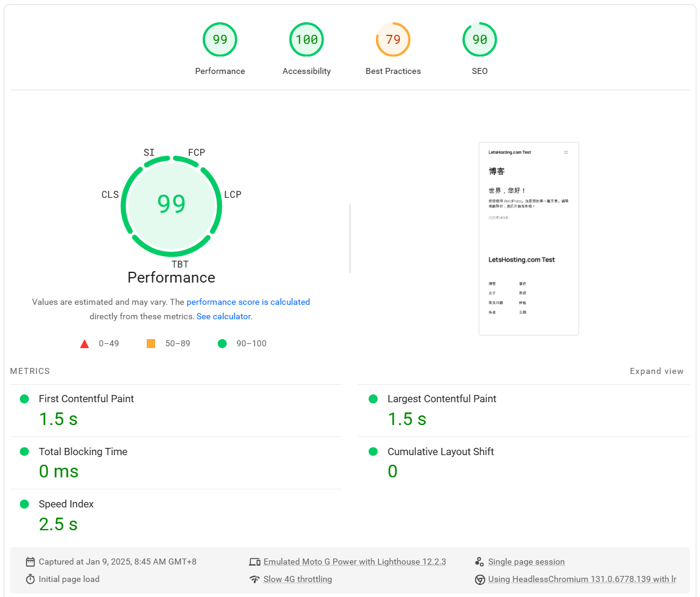Open the Best Practices score gauge showing 79
Image resolution: width=700 pixels, height=597 pixels.
(x=393, y=39)
